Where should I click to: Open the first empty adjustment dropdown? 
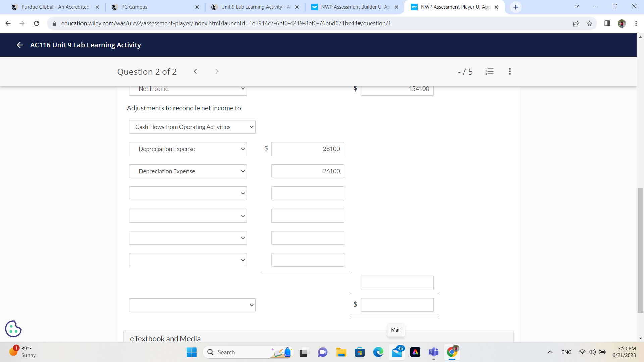[x=188, y=193]
